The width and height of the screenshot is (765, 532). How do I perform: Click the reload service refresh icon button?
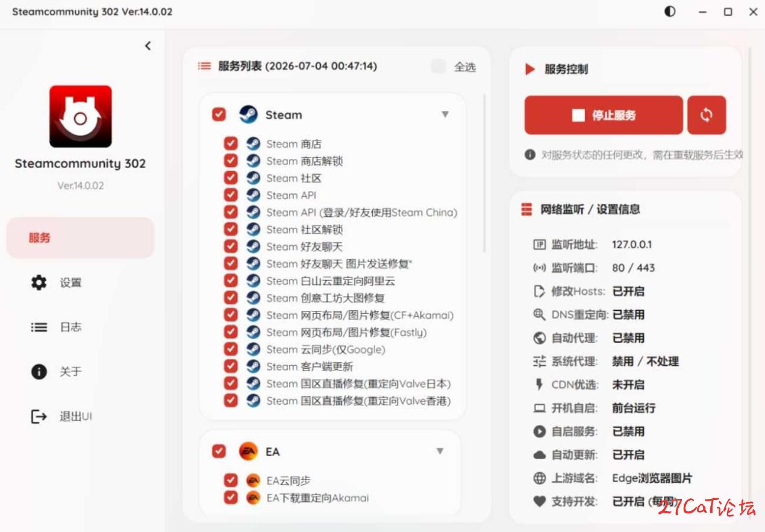pyautogui.click(x=707, y=115)
